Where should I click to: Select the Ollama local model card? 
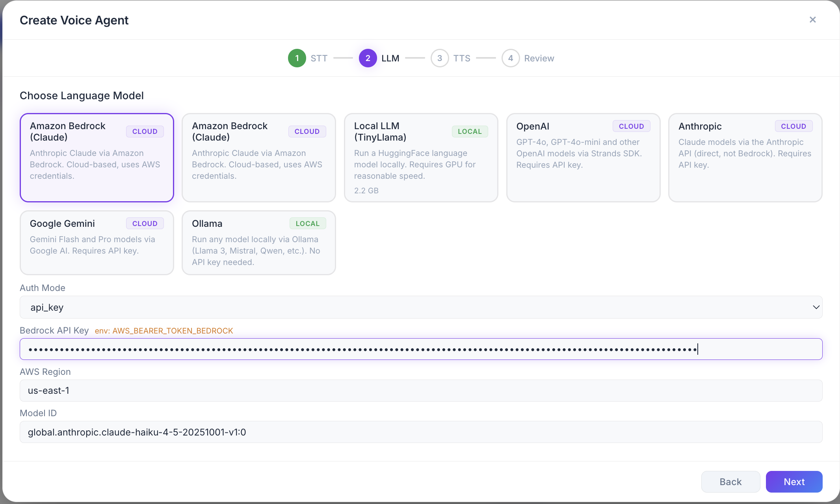[x=258, y=243]
